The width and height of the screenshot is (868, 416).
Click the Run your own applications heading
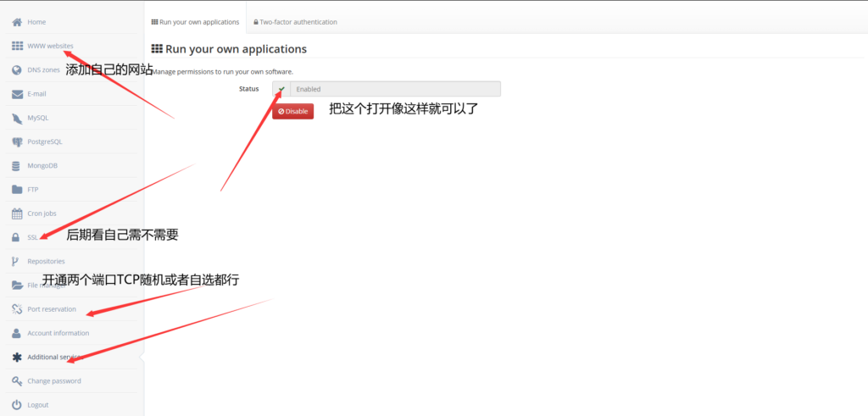(x=229, y=48)
